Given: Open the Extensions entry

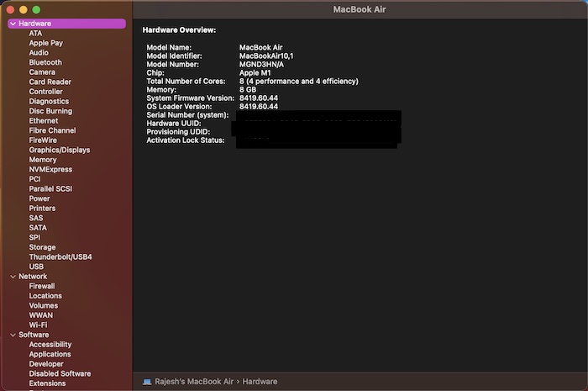Looking at the screenshot, I should pyautogui.click(x=47, y=383).
